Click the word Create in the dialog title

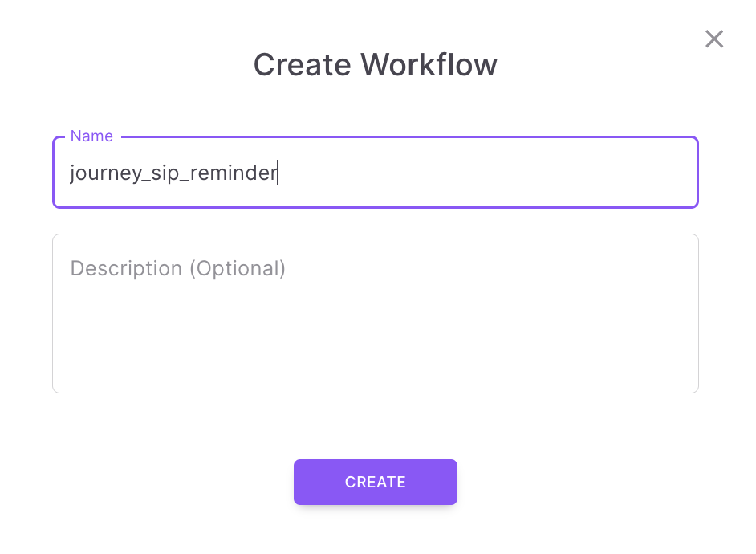pos(303,64)
